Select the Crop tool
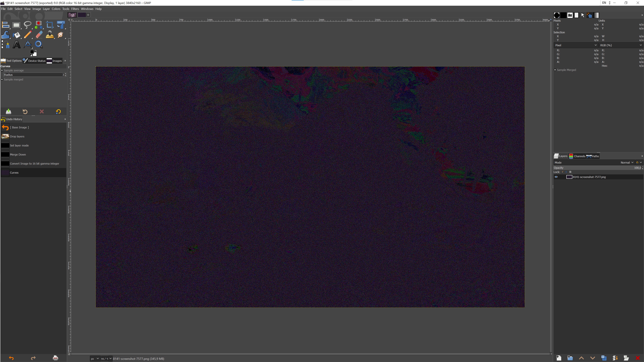 [x=49, y=25]
